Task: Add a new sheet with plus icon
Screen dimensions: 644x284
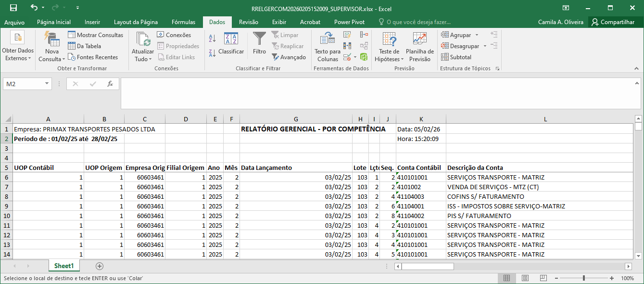Action: point(100,266)
